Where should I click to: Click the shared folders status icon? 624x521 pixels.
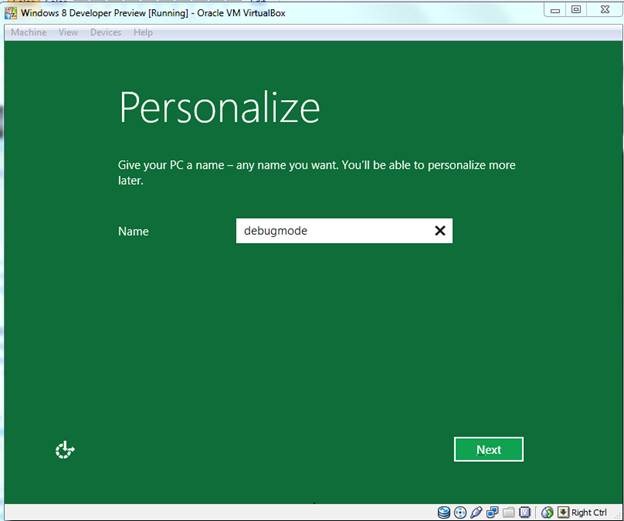509,512
